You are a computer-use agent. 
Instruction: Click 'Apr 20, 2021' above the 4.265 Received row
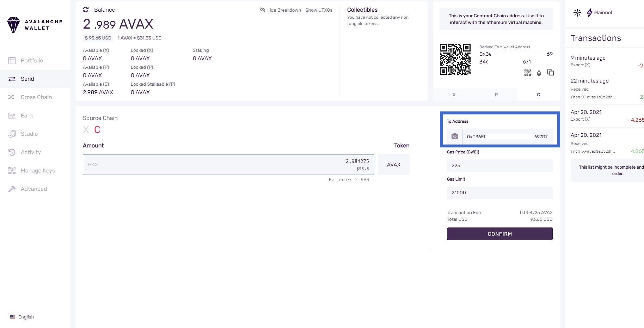click(x=586, y=135)
